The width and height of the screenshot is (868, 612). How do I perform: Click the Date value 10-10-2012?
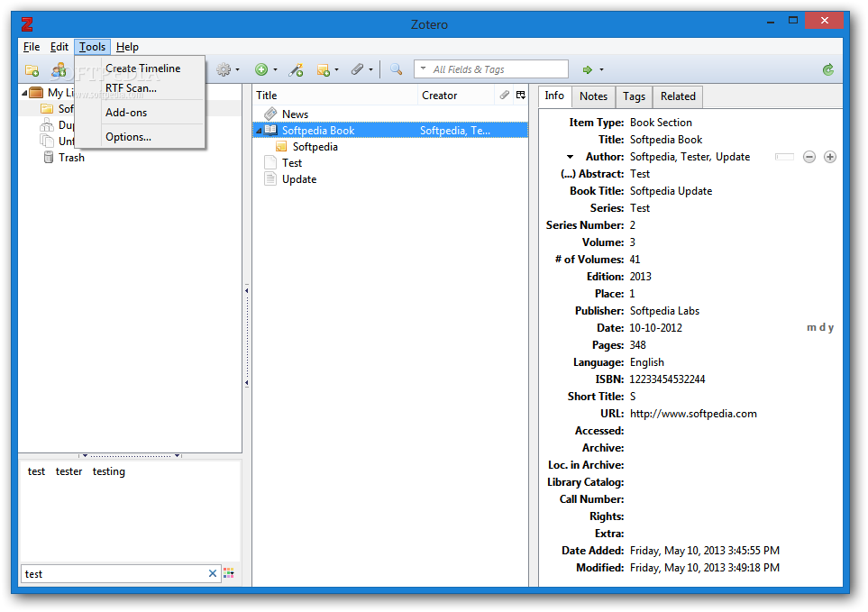click(x=655, y=328)
